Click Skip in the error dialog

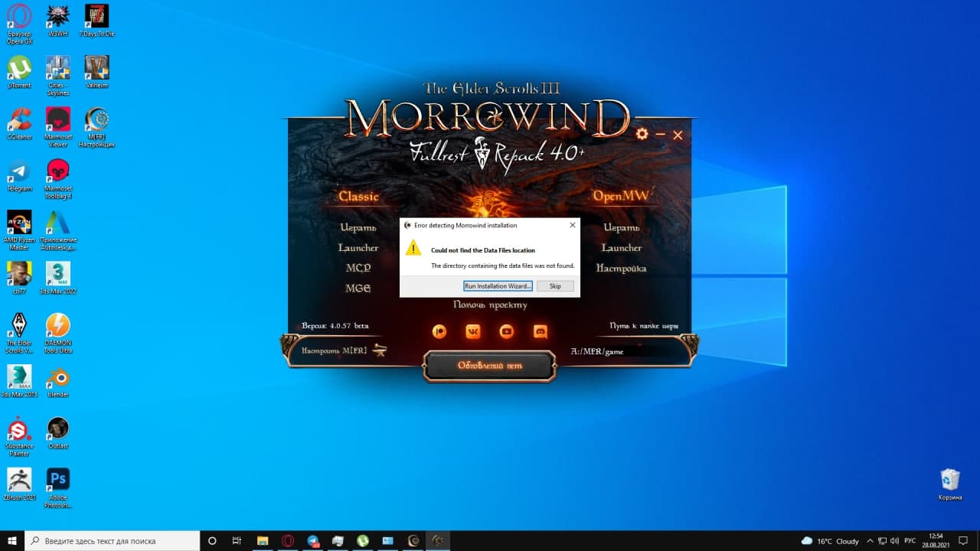coord(555,286)
